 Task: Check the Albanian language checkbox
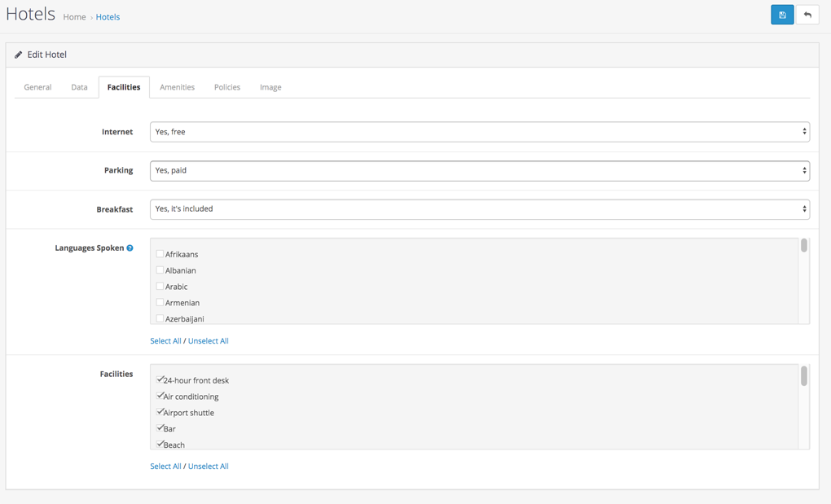pos(160,270)
